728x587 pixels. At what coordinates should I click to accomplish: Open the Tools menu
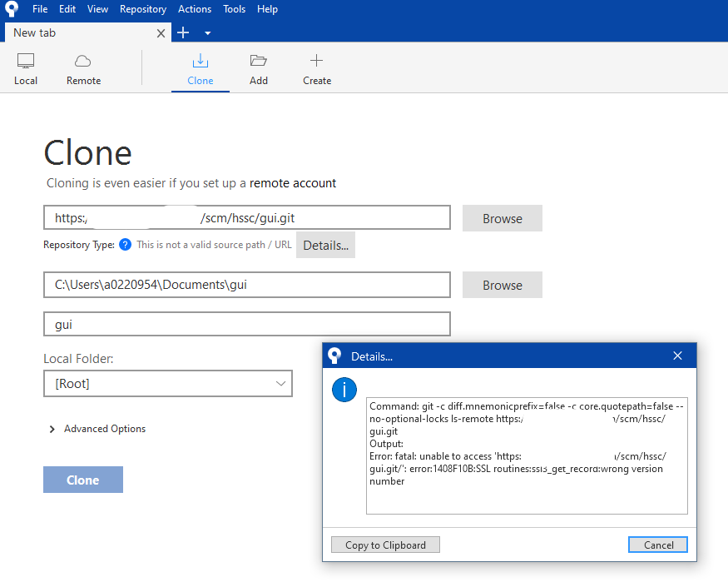(234, 9)
